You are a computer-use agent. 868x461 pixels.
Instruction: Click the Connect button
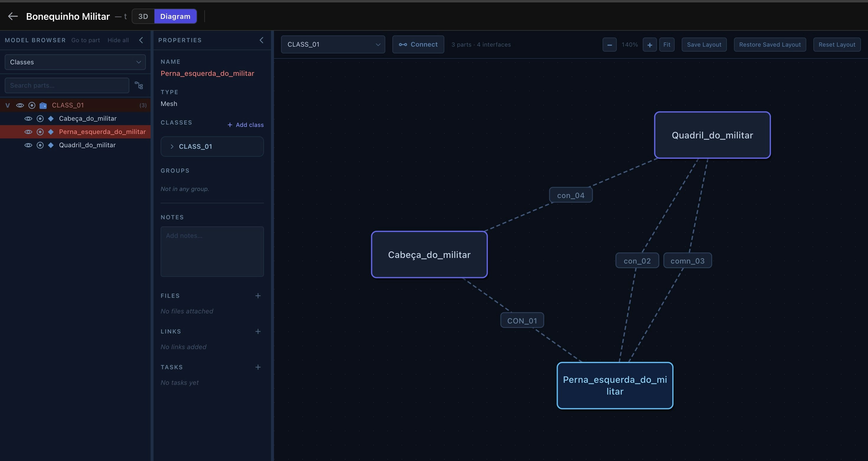(418, 45)
